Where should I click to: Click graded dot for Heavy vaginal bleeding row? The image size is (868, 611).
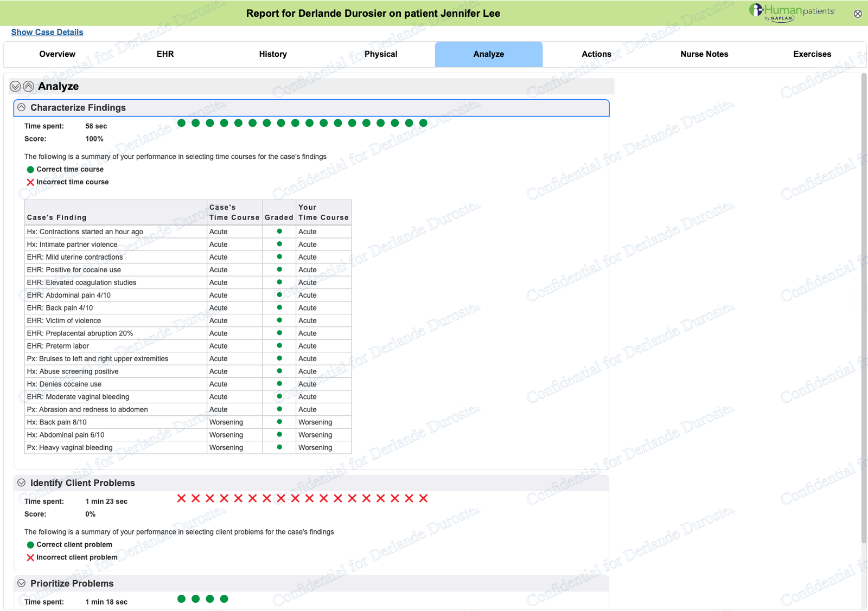(x=279, y=447)
